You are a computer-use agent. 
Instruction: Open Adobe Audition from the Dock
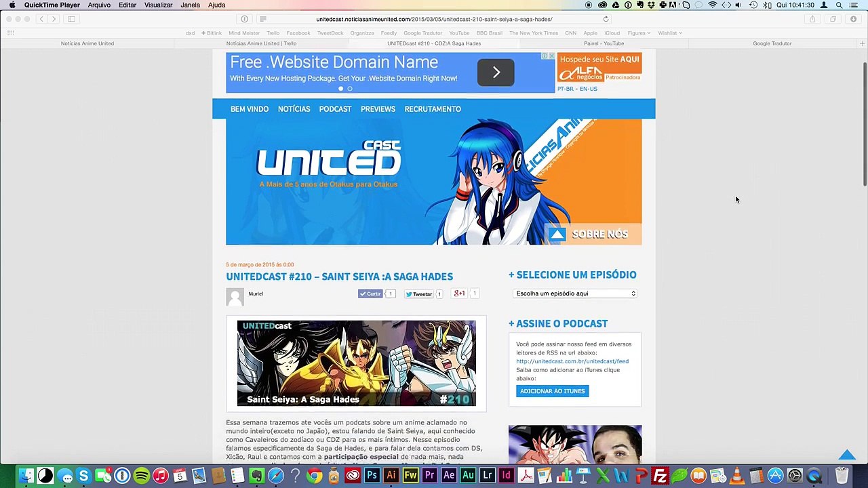[468, 476]
